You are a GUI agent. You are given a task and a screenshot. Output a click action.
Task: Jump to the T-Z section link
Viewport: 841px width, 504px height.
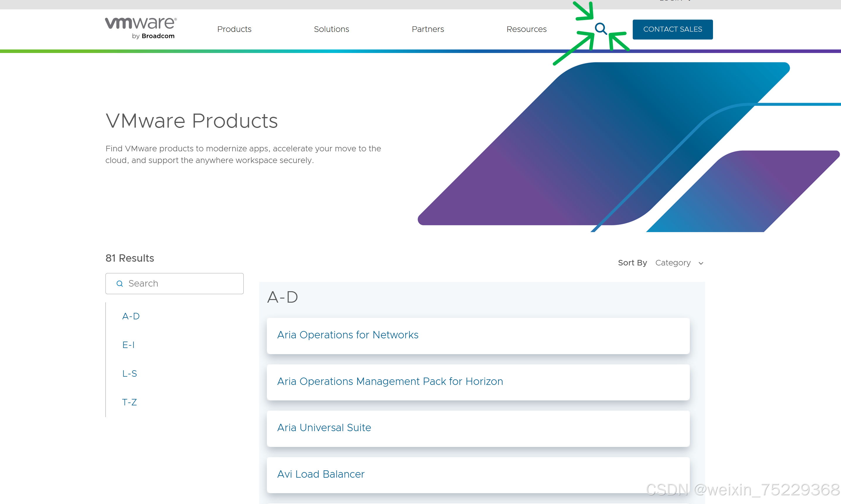pyautogui.click(x=129, y=402)
